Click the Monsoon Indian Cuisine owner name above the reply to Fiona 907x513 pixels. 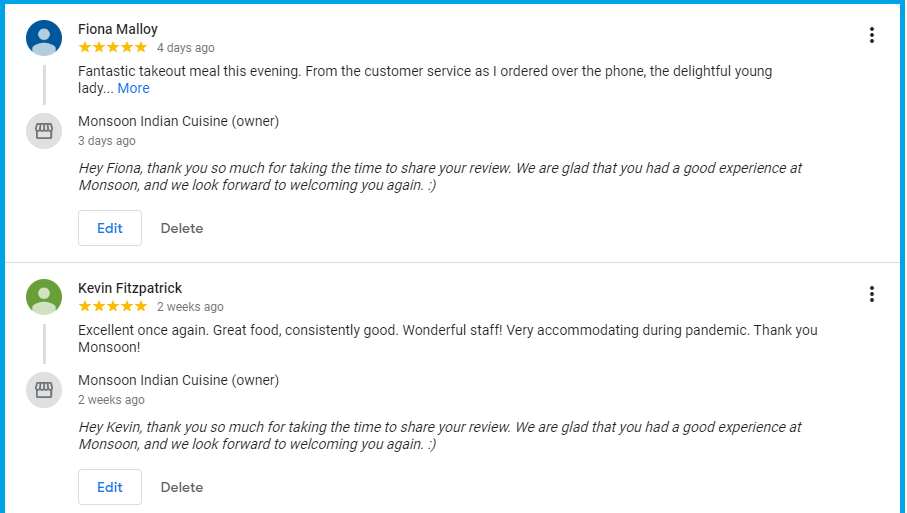pos(179,121)
